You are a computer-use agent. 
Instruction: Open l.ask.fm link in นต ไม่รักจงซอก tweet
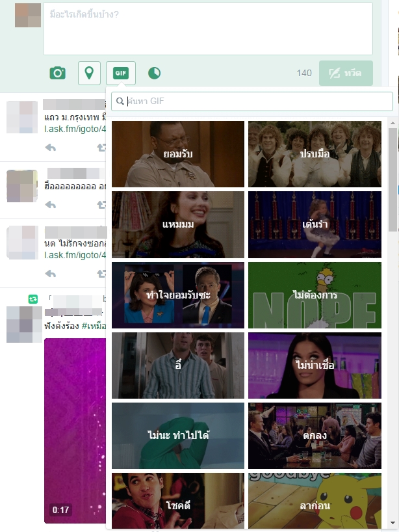point(75,255)
